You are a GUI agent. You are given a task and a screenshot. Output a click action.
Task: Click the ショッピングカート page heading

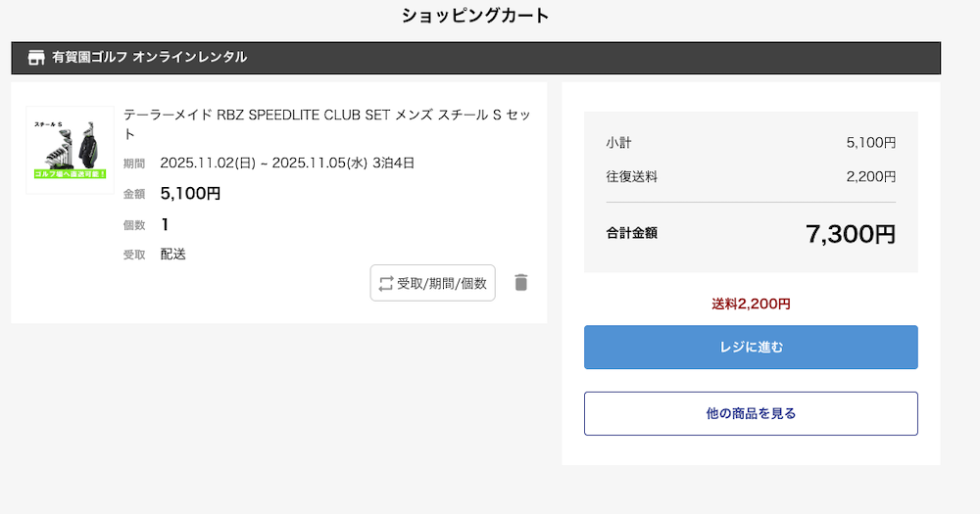coord(475,16)
